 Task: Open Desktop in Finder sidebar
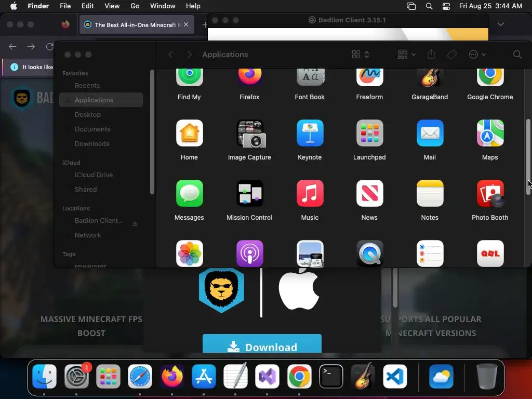click(x=87, y=115)
